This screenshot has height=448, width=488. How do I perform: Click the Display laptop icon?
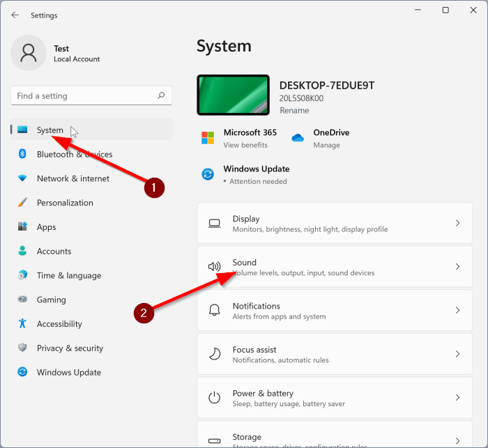(x=215, y=224)
